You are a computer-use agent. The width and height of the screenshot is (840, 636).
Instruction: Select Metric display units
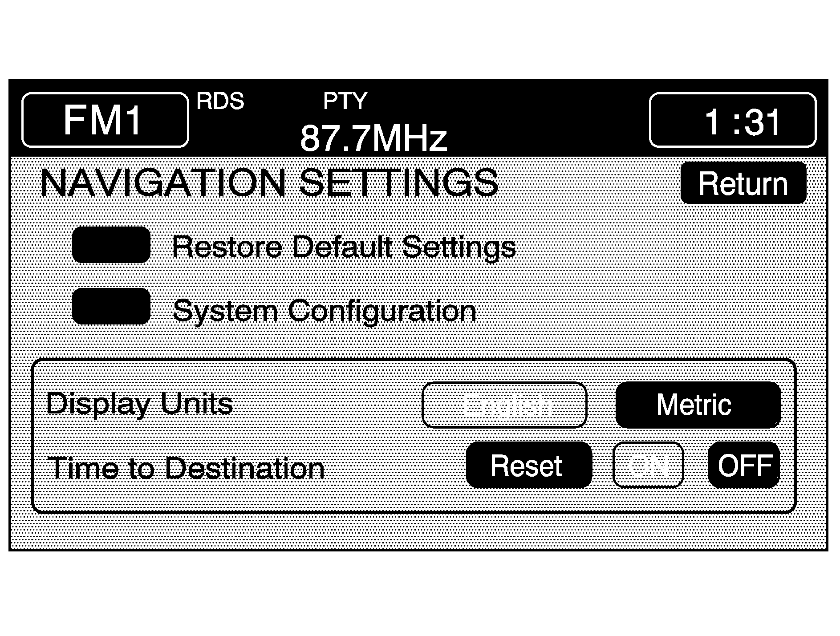698,405
